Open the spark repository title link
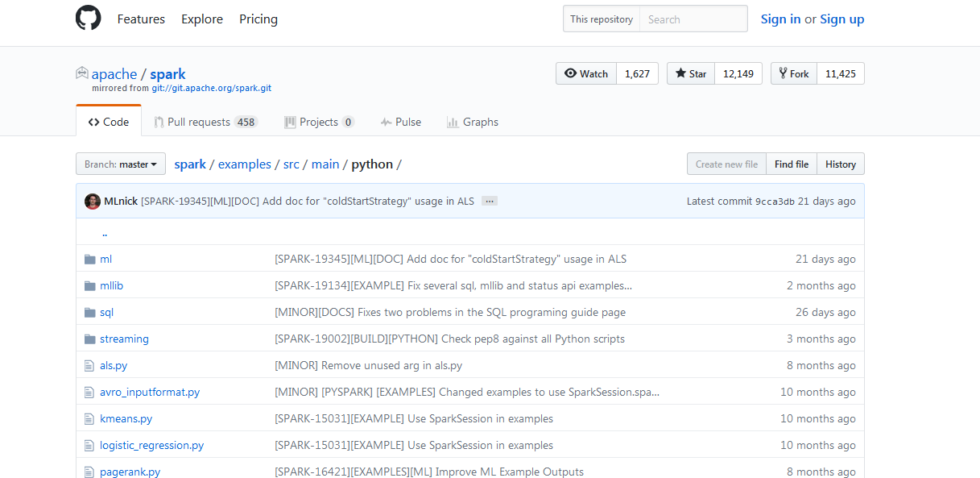The width and height of the screenshot is (980, 478). click(167, 74)
